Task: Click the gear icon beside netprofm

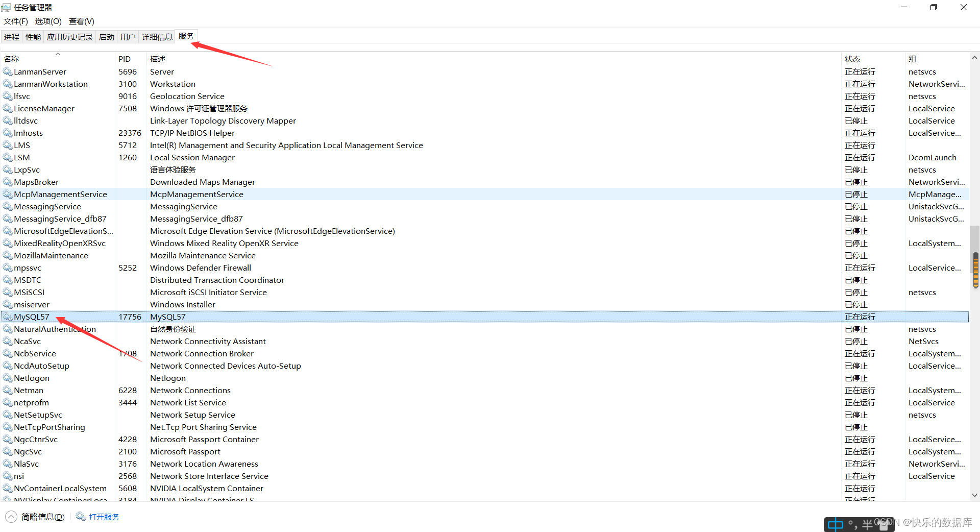Action: coord(8,402)
